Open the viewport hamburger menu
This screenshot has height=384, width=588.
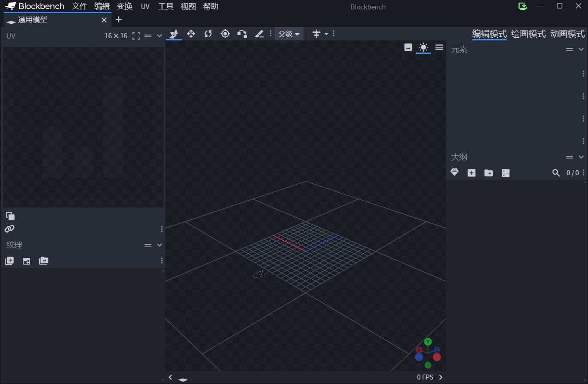click(x=439, y=47)
